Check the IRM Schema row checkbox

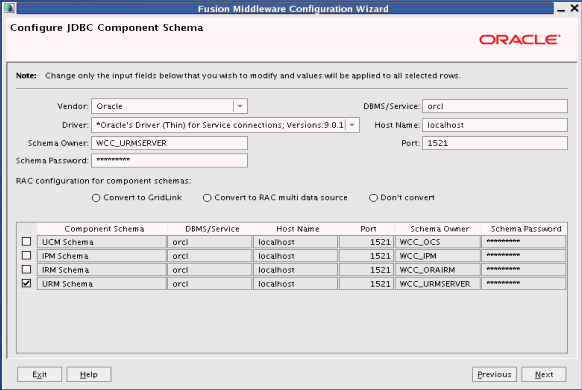26,269
